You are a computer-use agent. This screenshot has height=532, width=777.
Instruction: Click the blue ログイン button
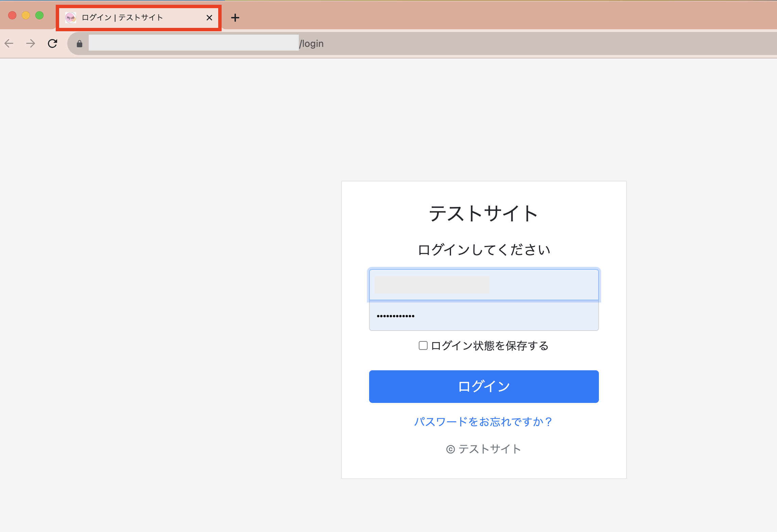pyautogui.click(x=483, y=386)
